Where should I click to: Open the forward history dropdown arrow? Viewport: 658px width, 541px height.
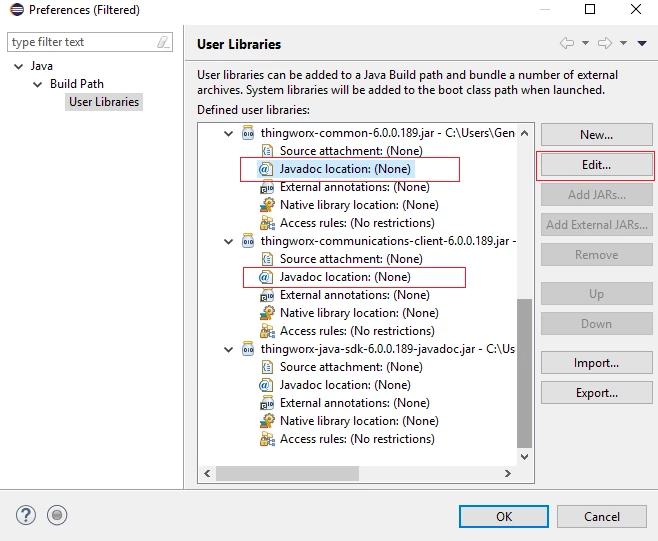pos(624,43)
